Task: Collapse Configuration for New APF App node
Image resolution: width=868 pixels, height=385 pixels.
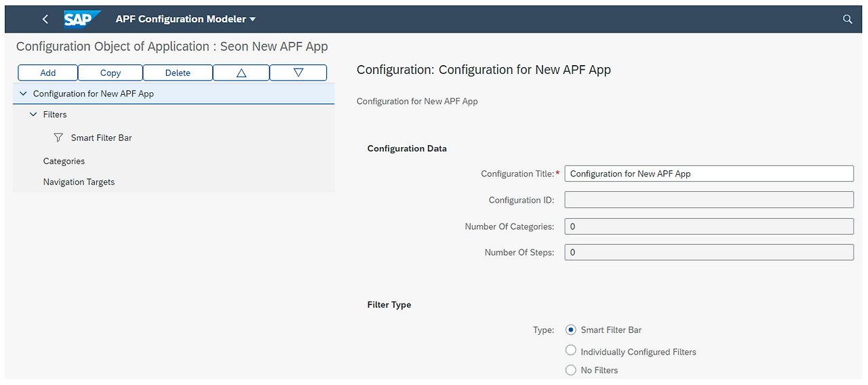Action: click(x=24, y=94)
